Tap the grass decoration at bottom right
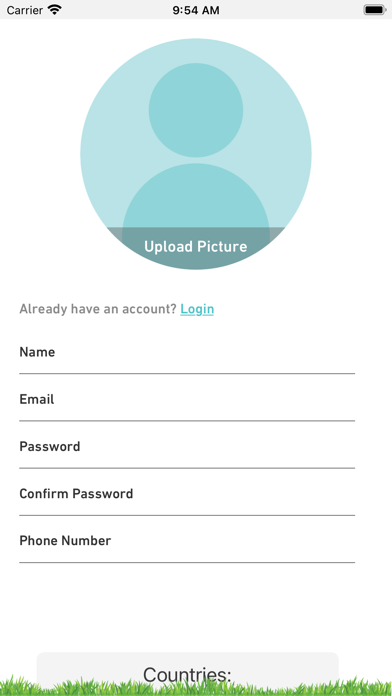Screen dimensions: 392x696 click(365, 686)
